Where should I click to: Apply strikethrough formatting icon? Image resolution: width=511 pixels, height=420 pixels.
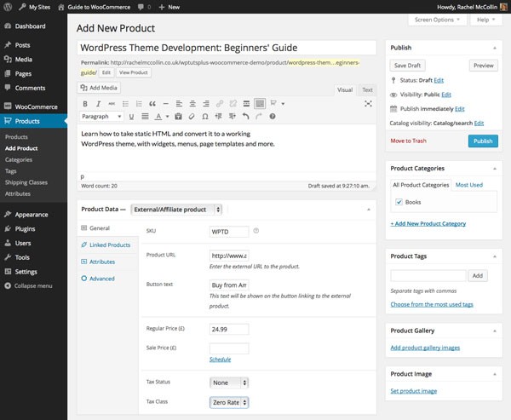[112, 104]
